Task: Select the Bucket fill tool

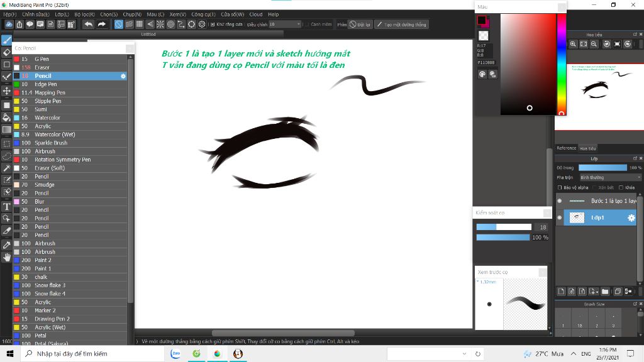Action: pos(6,118)
